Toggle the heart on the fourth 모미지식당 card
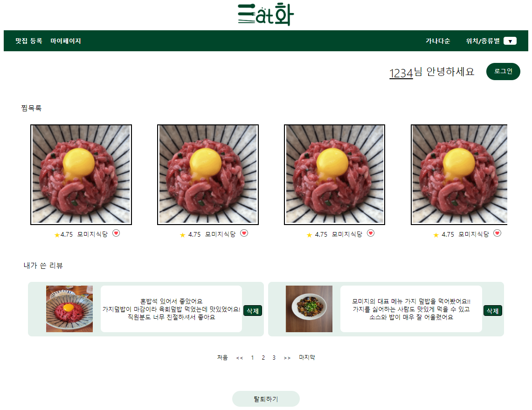 tap(497, 233)
